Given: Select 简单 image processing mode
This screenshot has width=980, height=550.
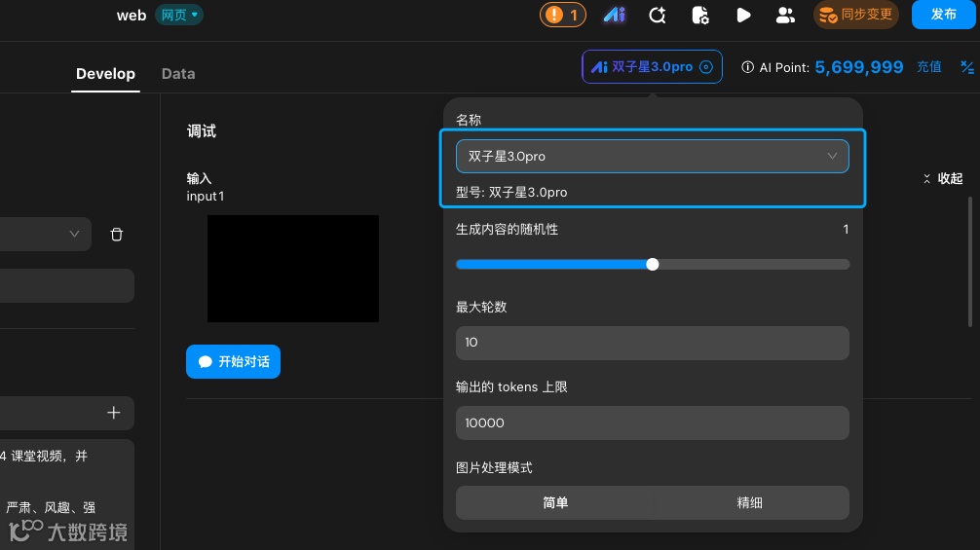Looking at the screenshot, I should click(x=555, y=503).
